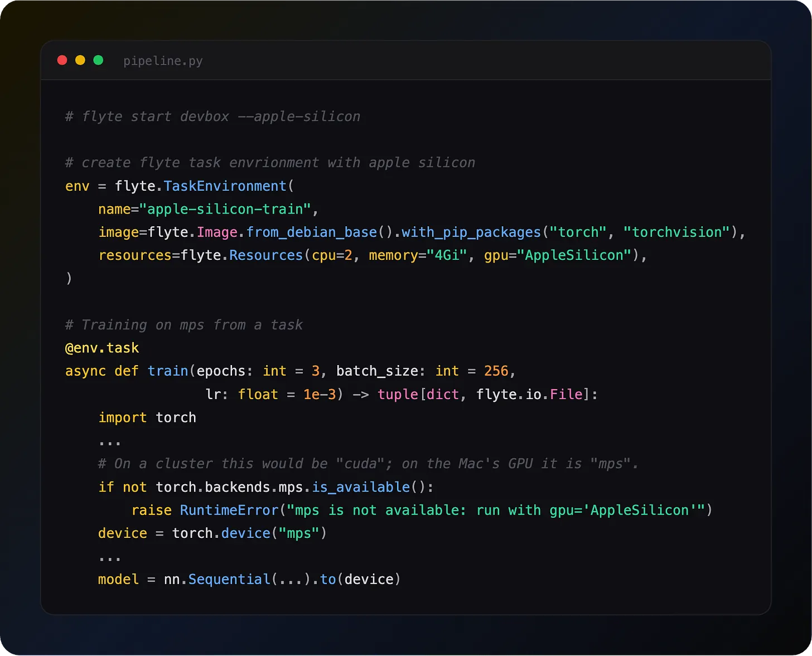This screenshot has height=656, width=812.
Task: Click the comment "# create flyte task envrionment with apple silicon"
Action: pyautogui.click(x=270, y=163)
